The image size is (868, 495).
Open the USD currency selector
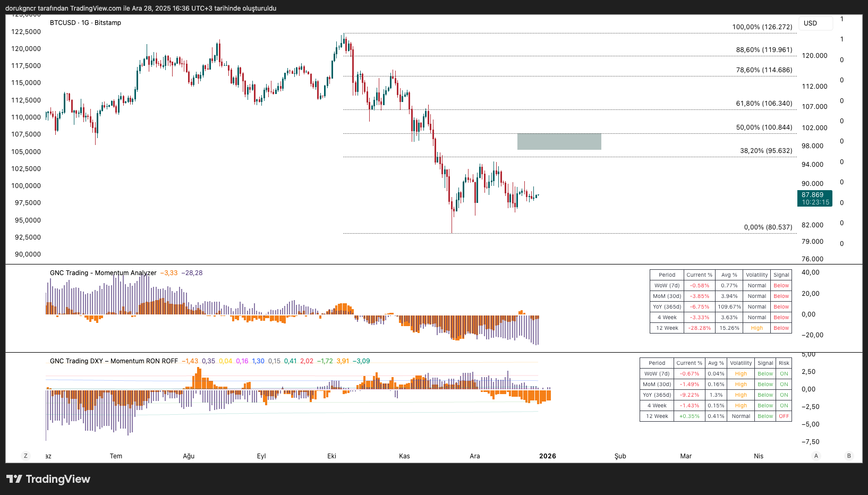pyautogui.click(x=816, y=23)
